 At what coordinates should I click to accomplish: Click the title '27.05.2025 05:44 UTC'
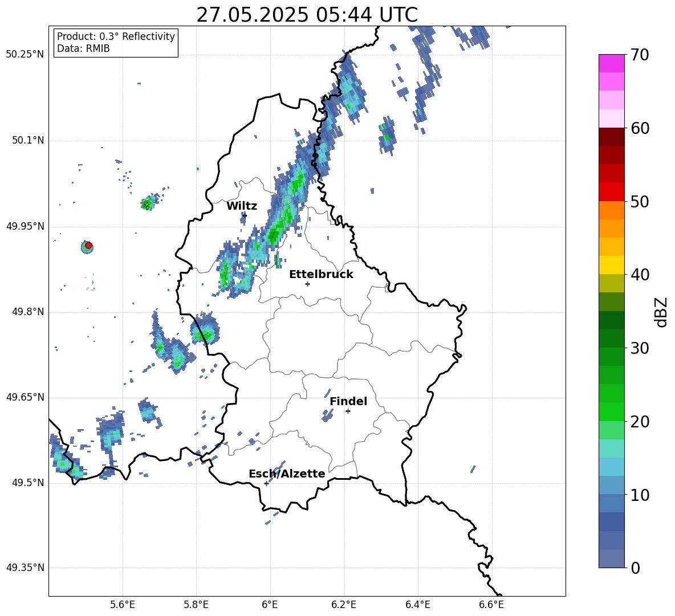pyautogui.click(x=307, y=15)
